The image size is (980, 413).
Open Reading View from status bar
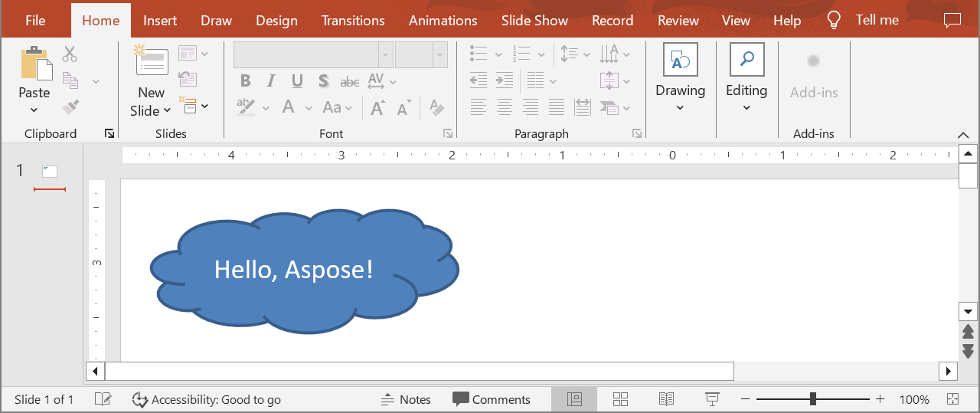coord(666,399)
